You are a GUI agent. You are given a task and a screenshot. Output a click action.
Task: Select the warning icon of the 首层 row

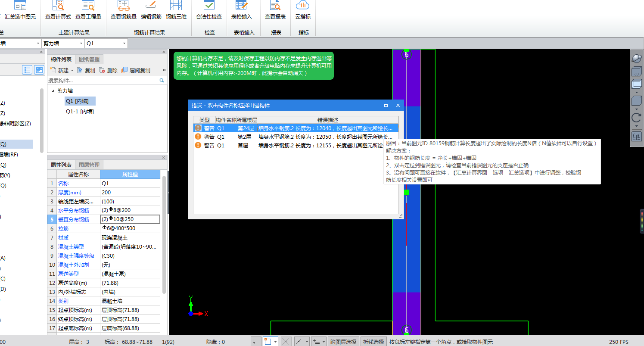point(198,145)
